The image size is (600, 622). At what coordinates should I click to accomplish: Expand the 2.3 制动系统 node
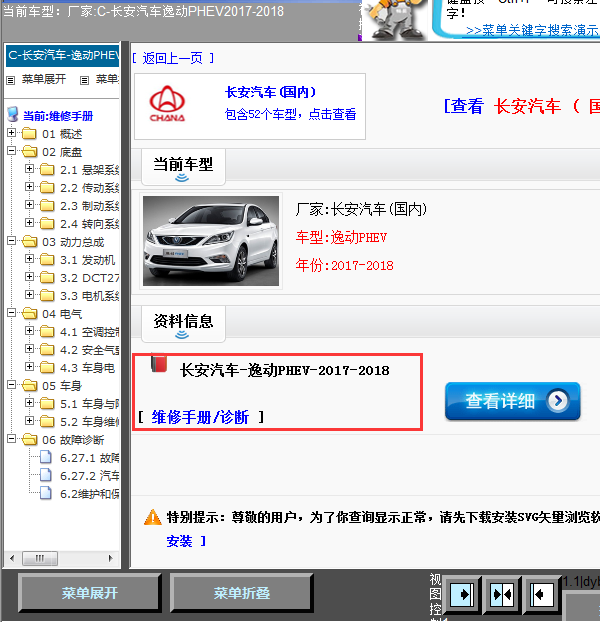click(x=29, y=205)
